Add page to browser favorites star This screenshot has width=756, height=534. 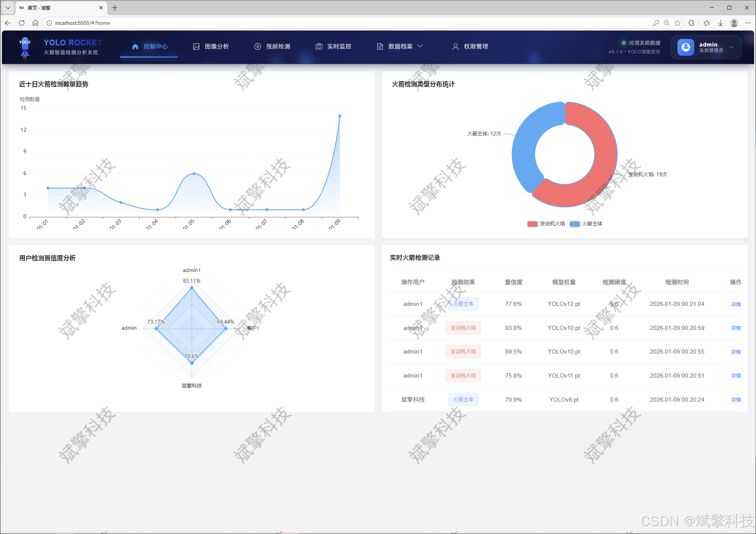coord(677,23)
